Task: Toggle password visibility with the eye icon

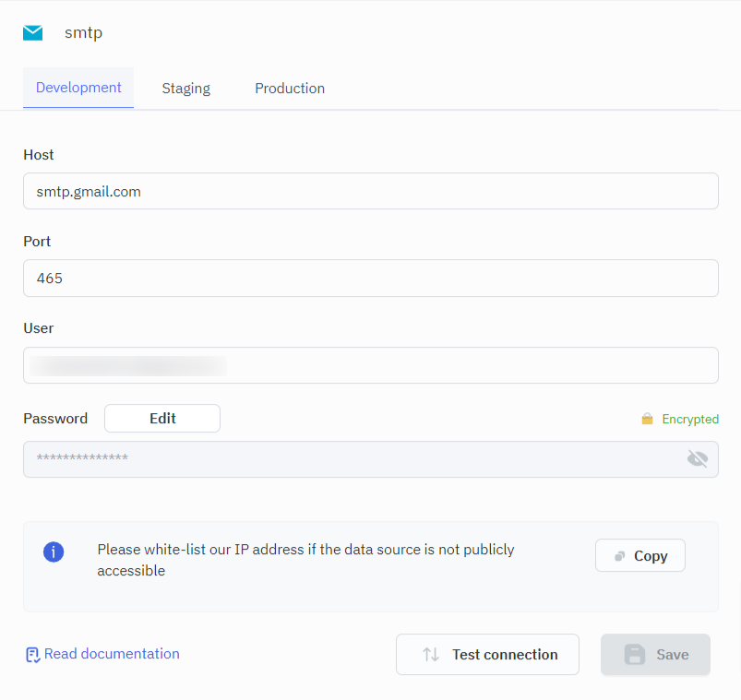Action: pyautogui.click(x=697, y=459)
